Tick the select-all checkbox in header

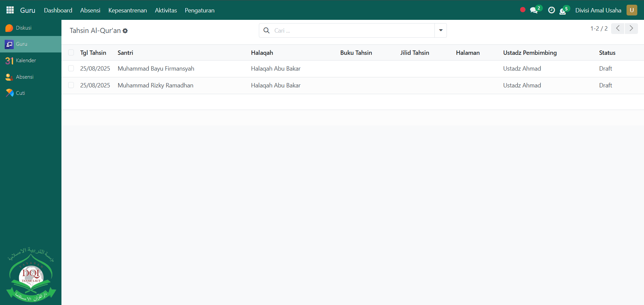(71, 52)
